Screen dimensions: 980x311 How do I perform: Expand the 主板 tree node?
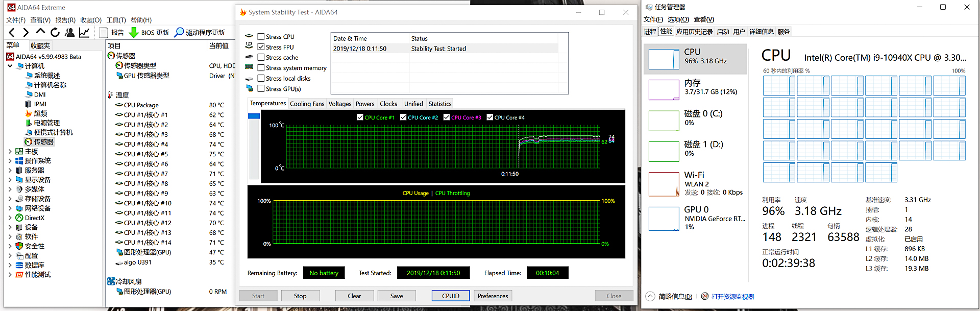tap(10, 152)
